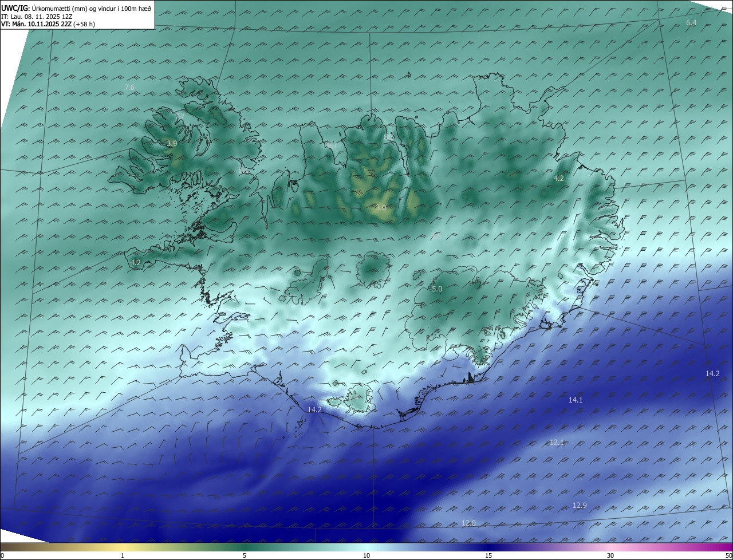The width and height of the screenshot is (733, 560).
Task: Click the 5 tick on the color scale
Action: [x=245, y=555]
